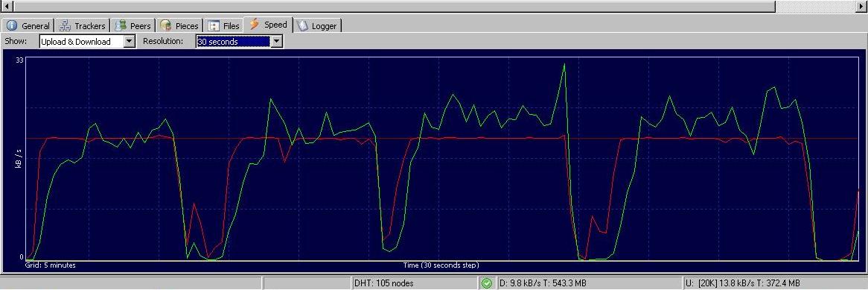Select the Upload & Download combo box
Viewport: 868px width, 290px height.
click(87, 42)
